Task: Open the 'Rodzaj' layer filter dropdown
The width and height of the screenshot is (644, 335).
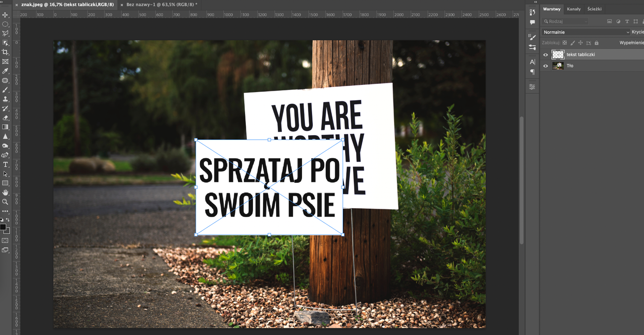Action: tap(565, 21)
